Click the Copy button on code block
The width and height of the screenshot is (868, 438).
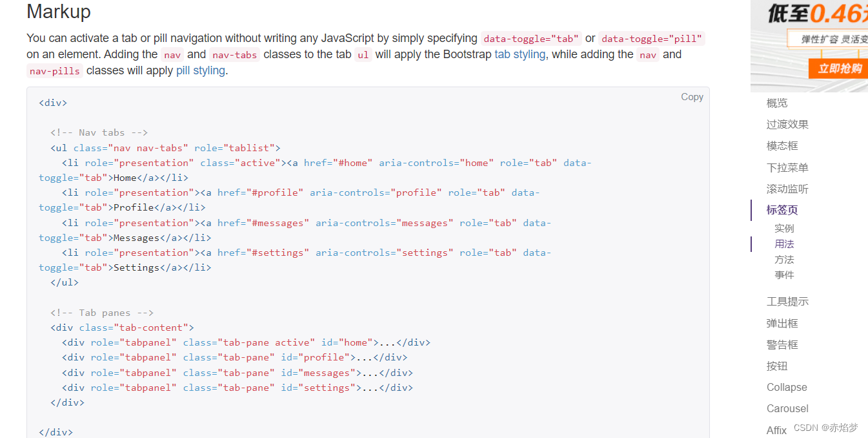pos(692,97)
